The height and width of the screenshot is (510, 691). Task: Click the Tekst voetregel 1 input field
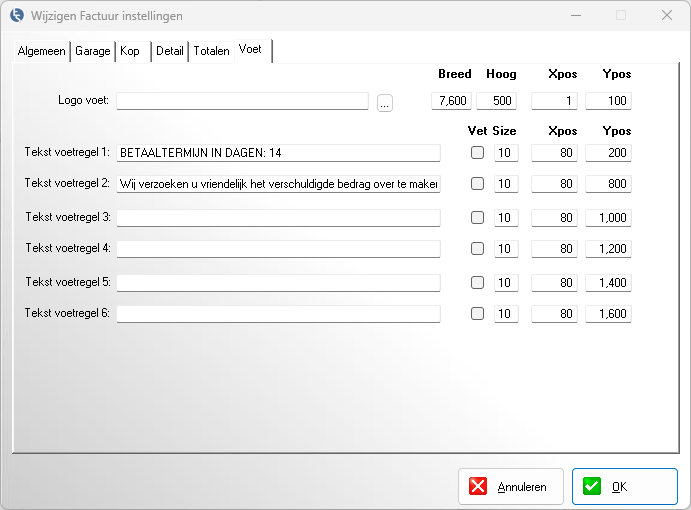278,153
